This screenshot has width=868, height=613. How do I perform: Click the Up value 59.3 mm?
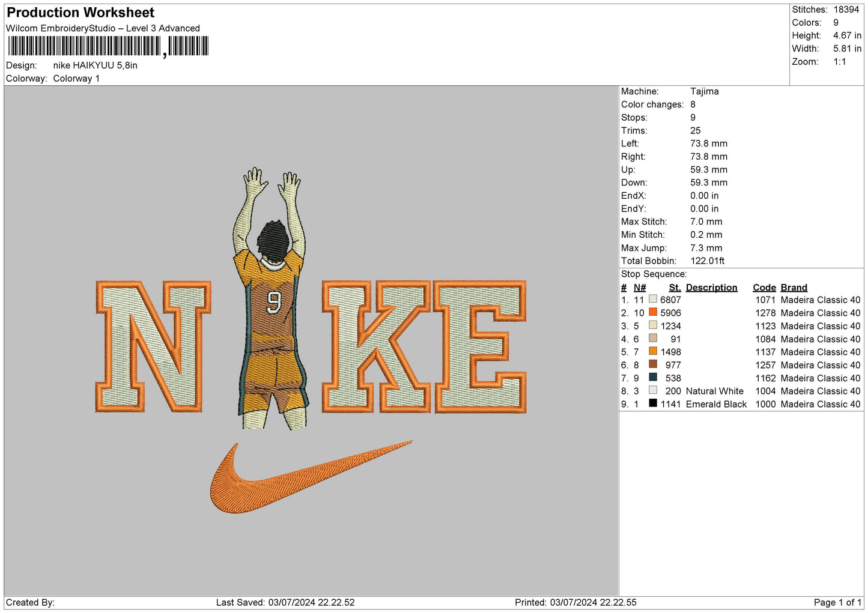[x=709, y=169]
